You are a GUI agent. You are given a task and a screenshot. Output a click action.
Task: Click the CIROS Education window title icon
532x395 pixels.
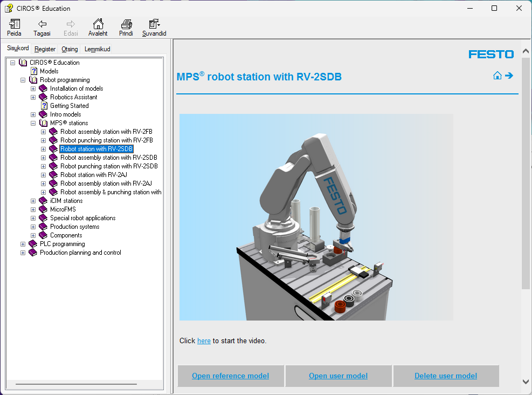click(9, 8)
